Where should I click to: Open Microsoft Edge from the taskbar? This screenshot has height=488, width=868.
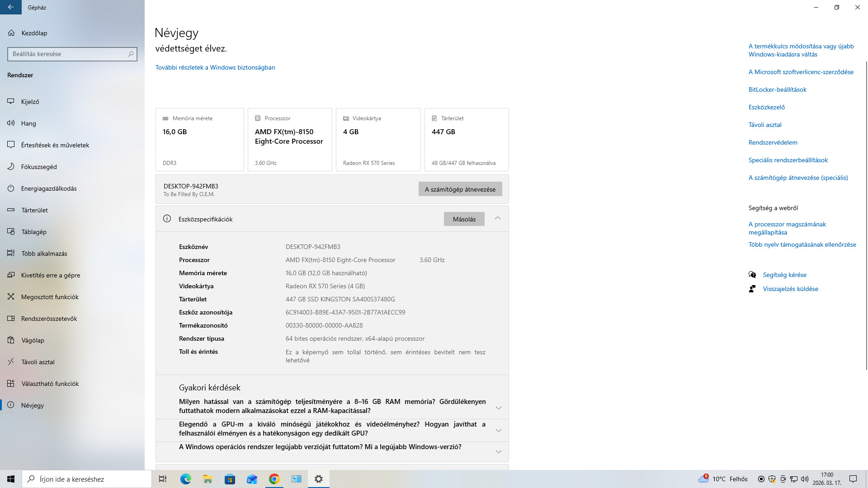coord(185,479)
